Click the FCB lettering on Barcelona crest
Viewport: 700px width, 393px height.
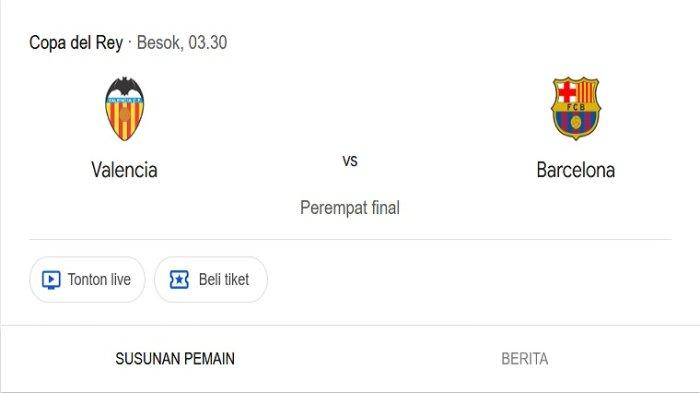pyautogui.click(x=576, y=107)
